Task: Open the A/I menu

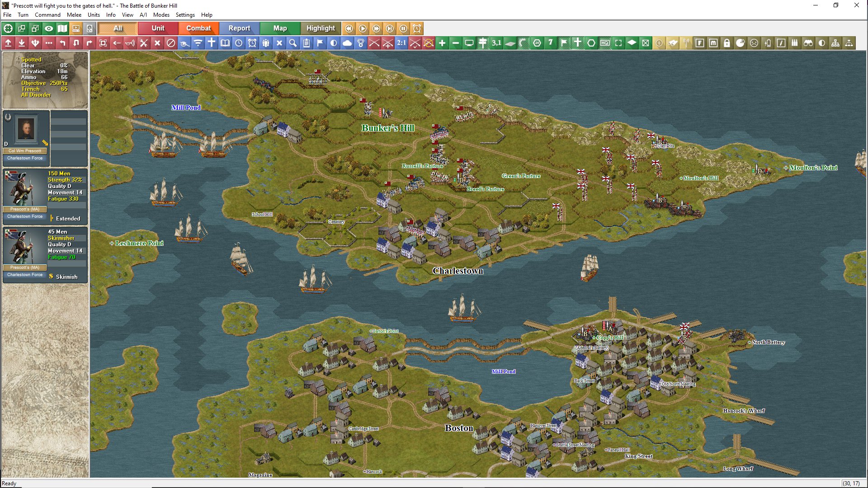Action: coord(143,15)
